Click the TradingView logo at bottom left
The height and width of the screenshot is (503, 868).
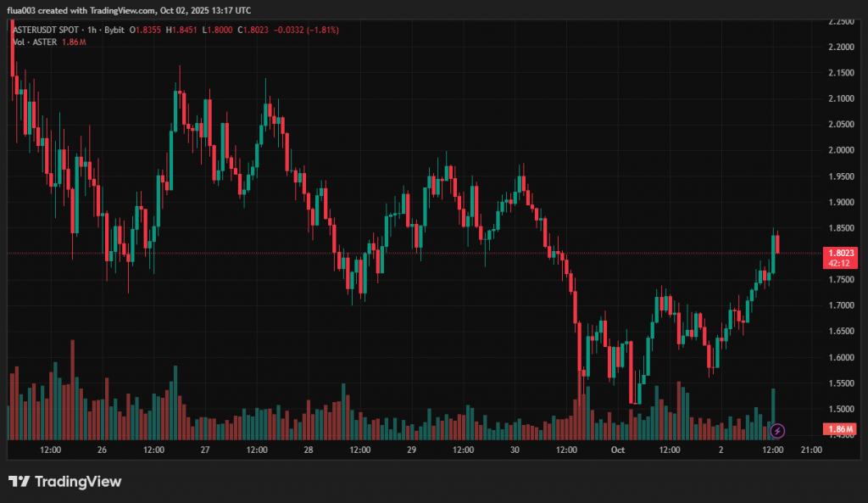click(x=65, y=482)
